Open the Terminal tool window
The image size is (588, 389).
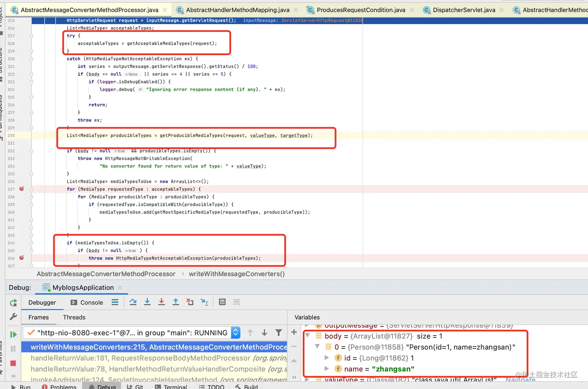point(171,386)
